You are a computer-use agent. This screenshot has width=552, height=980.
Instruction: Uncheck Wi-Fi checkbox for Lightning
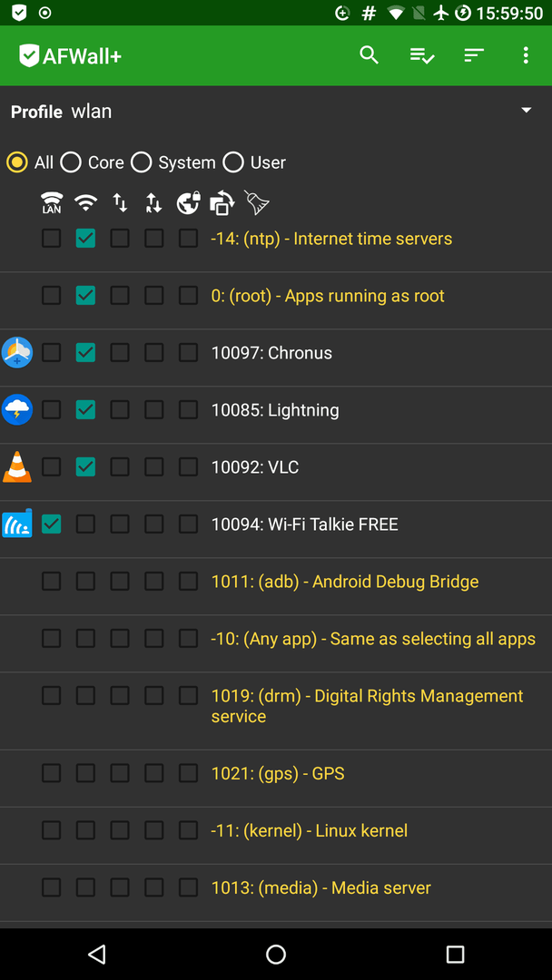(x=85, y=410)
